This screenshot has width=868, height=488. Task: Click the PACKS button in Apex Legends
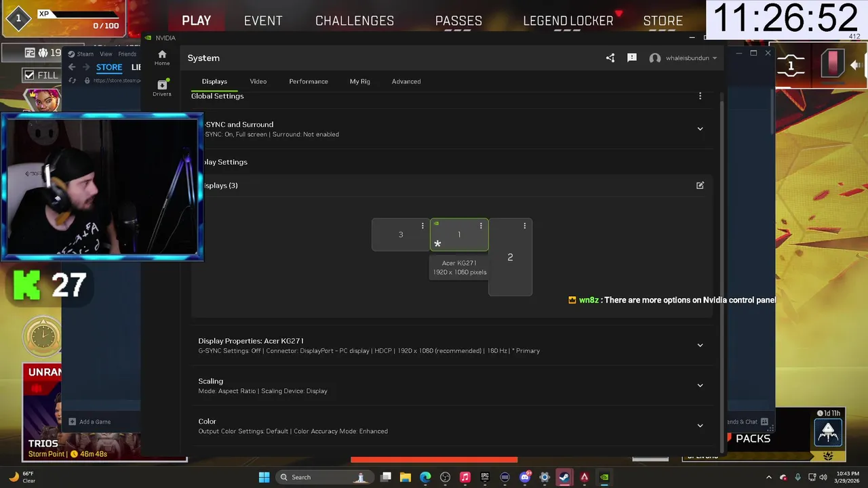tap(753, 439)
